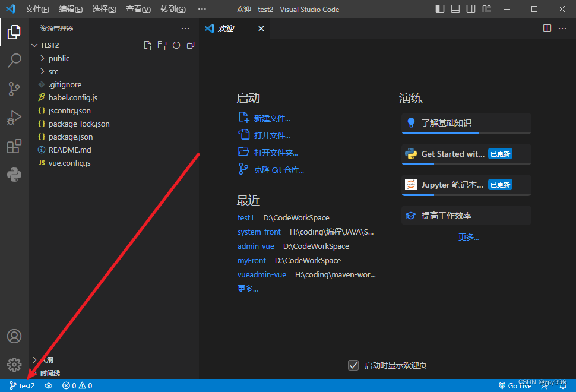576x392 pixels.
Task: Open errors and warnings problems indicator
Action: point(77,385)
